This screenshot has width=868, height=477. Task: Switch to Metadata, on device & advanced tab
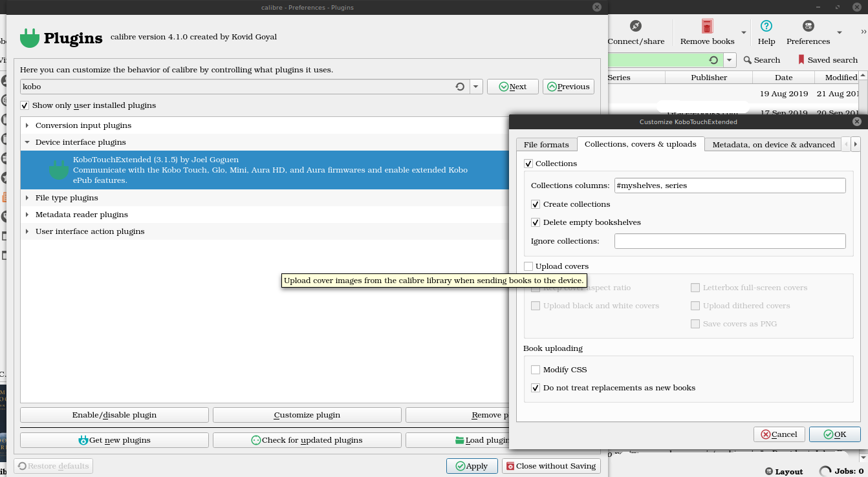coord(774,145)
